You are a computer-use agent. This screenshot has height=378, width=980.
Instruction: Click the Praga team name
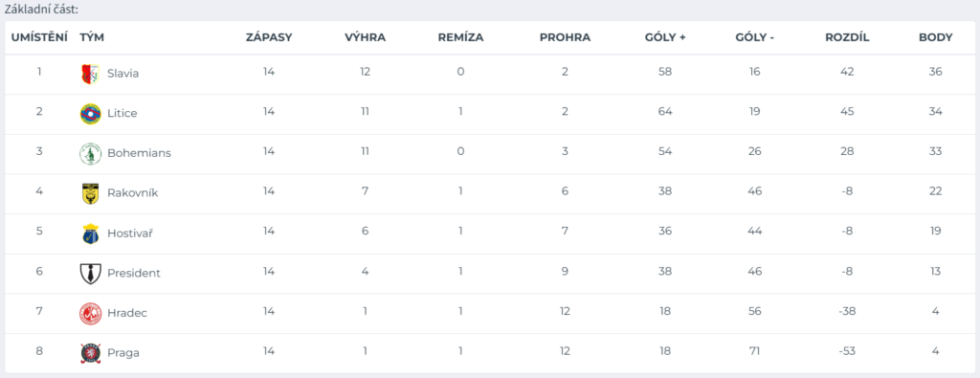coord(123,353)
